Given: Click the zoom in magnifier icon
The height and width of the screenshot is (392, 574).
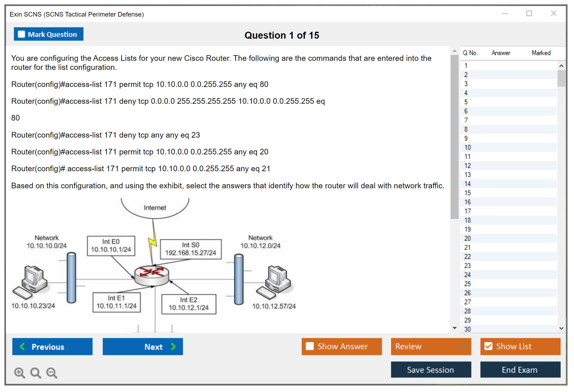Looking at the screenshot, I should 19,373.
